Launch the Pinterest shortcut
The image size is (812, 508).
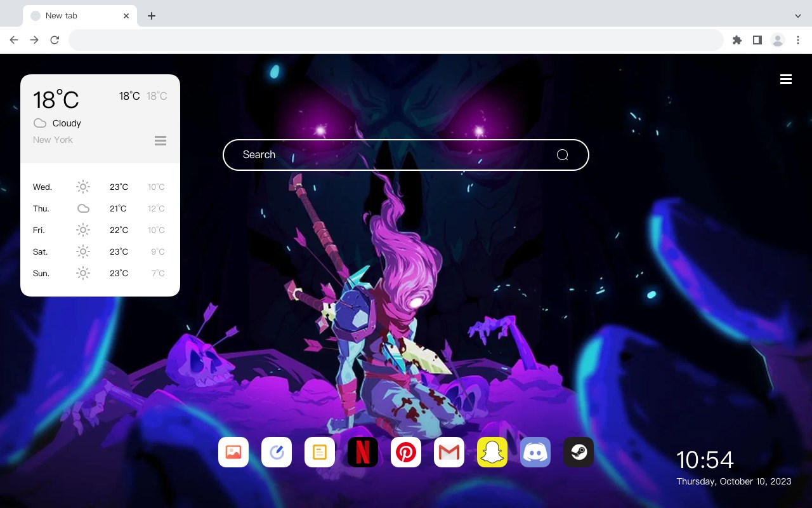[406, 452]
